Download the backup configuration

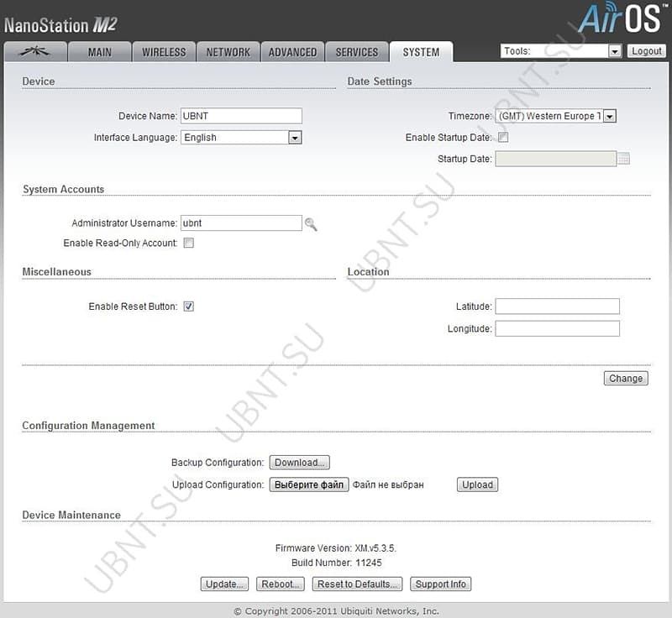click(x=300, y=463)
